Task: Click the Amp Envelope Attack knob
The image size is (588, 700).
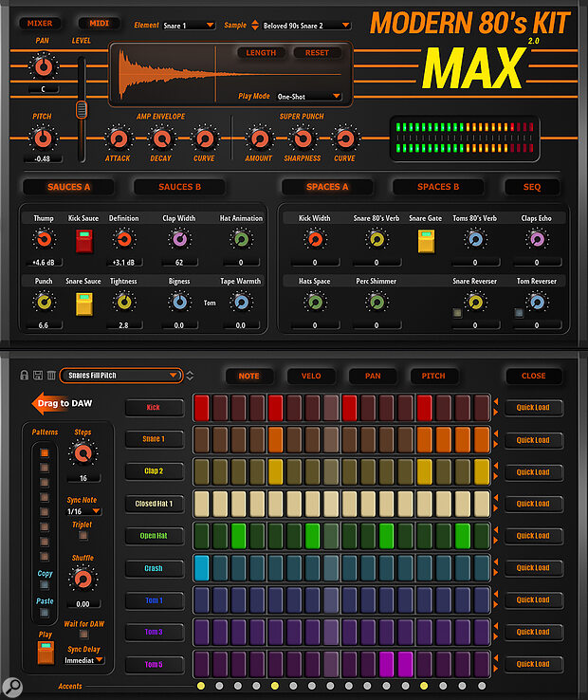Action: (119, 139)
